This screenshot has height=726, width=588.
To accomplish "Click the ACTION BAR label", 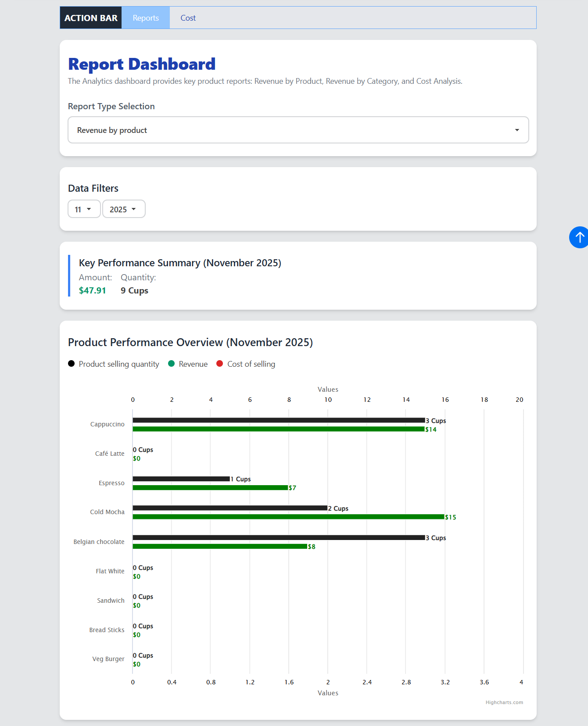I will pos(91,18).
